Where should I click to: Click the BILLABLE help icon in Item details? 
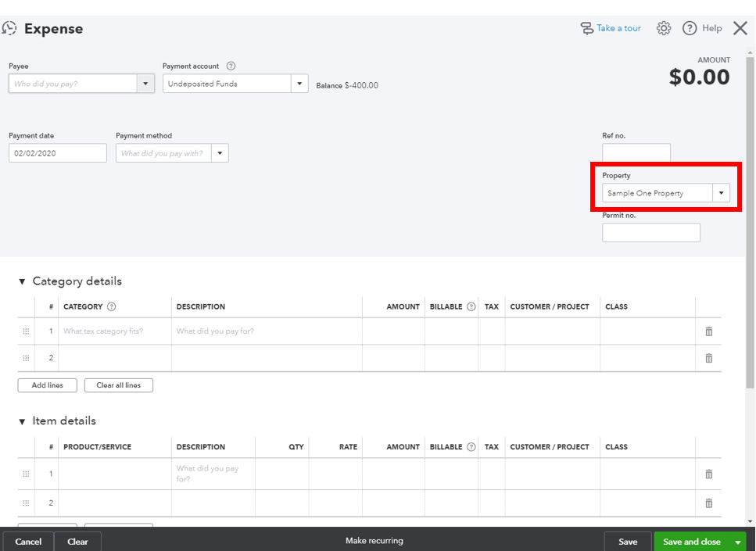tap(471, 447)
